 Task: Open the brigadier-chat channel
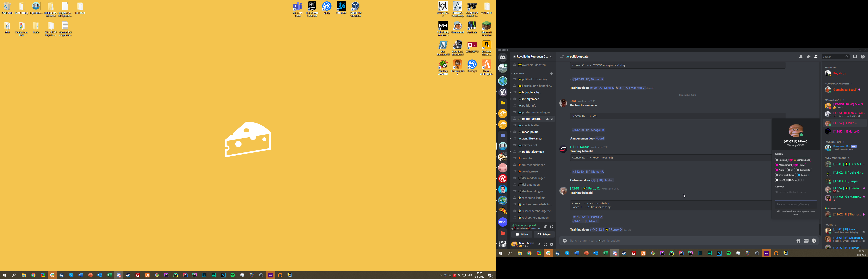click(531, 92)
